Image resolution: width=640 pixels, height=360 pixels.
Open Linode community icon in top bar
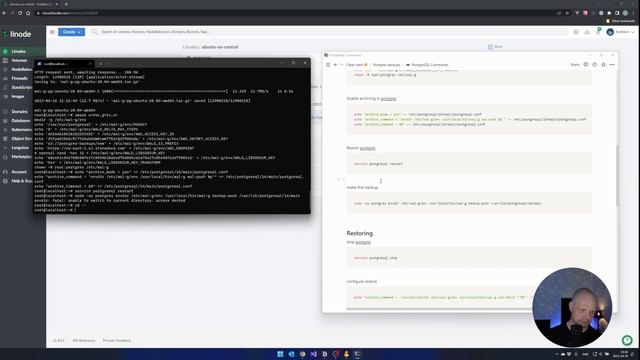click(x=587, y=32)
